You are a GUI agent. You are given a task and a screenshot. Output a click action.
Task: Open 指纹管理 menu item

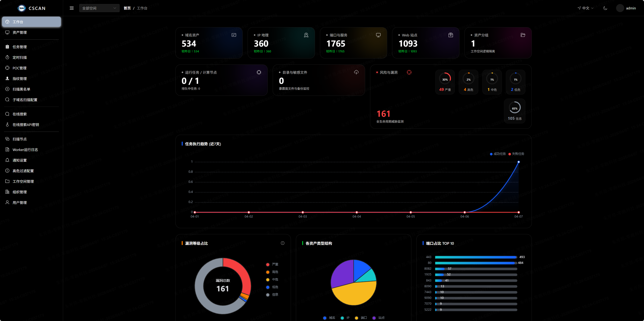point(31,79)
